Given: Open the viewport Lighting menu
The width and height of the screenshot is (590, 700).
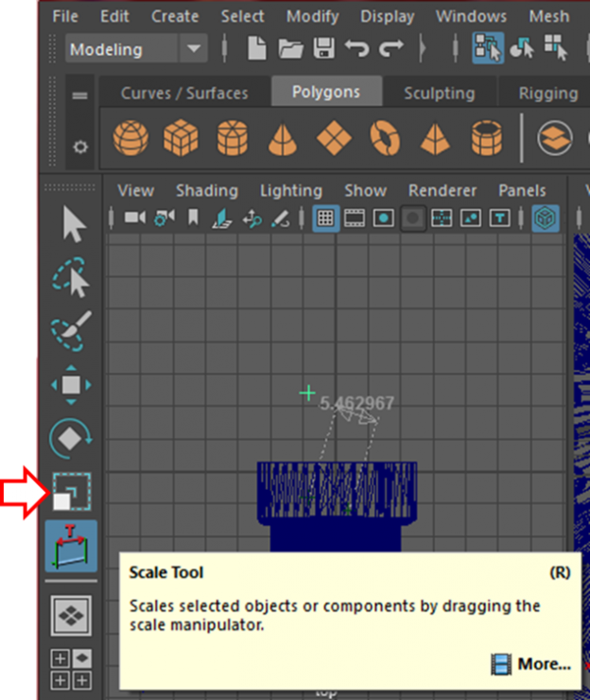Looking at the screenshot, I should click(x=291, y=191).
